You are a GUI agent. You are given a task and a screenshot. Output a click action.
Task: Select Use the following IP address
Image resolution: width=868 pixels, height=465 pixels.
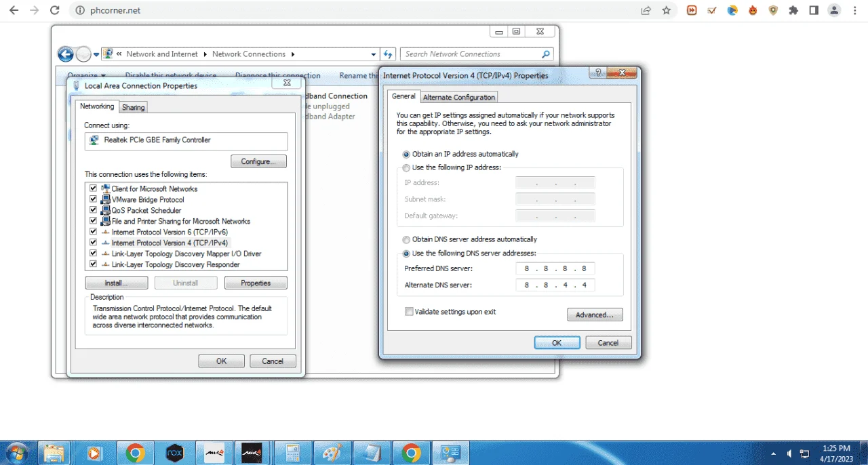(x=406, y=167)
